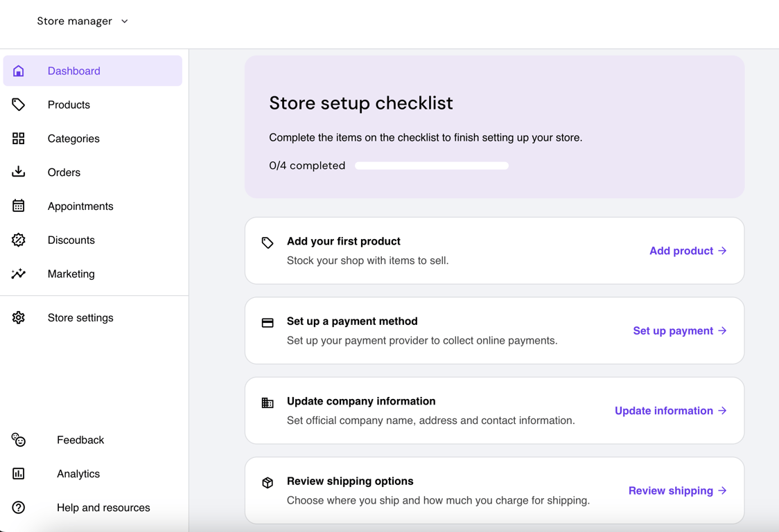Screen dimensions: 779x532
Task: Open Help via the question mark icon
Action: [18, 508]
